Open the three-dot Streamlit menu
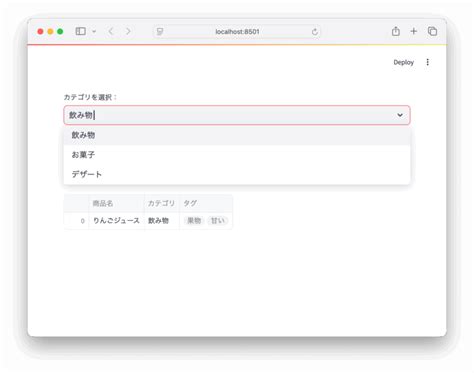474x373 pixels. pyautogui.click(x=428, y=62)
